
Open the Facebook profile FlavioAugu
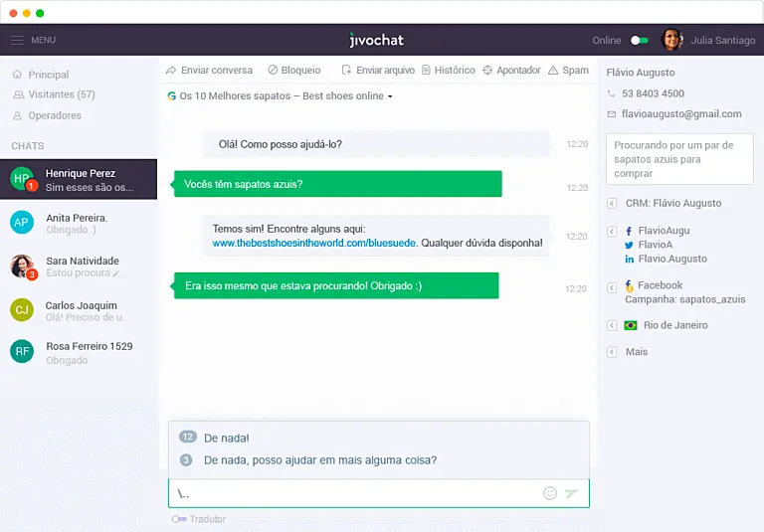click(x=664, y=231)
